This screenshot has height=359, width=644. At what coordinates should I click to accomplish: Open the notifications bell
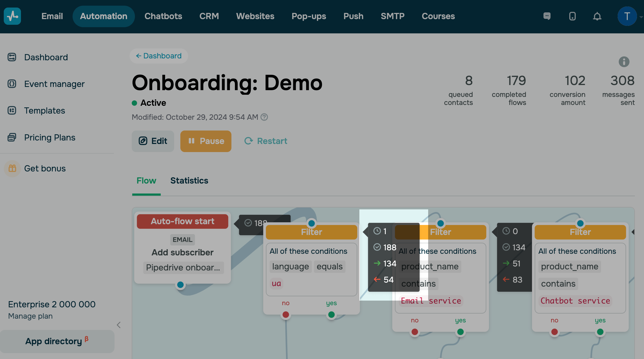click(597, 16)
